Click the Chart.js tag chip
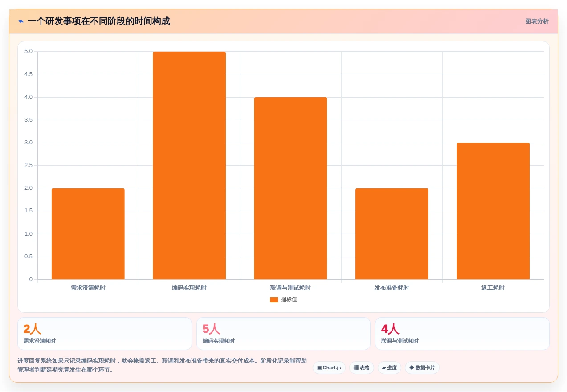567x392 pixels. pyautogui.click(x=329, y=368)
